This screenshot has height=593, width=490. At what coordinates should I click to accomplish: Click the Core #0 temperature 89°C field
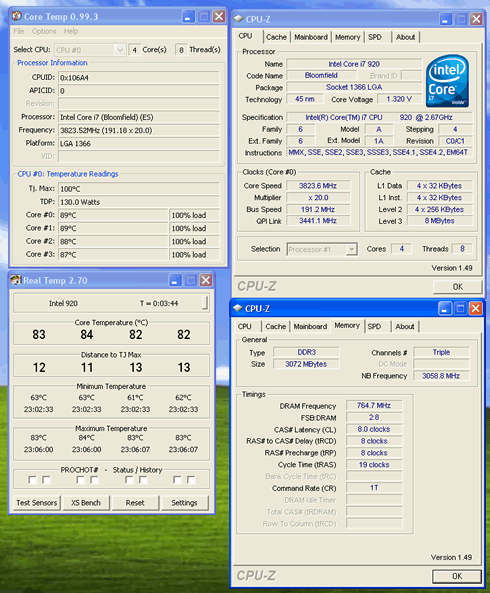[x=113, y=215]
